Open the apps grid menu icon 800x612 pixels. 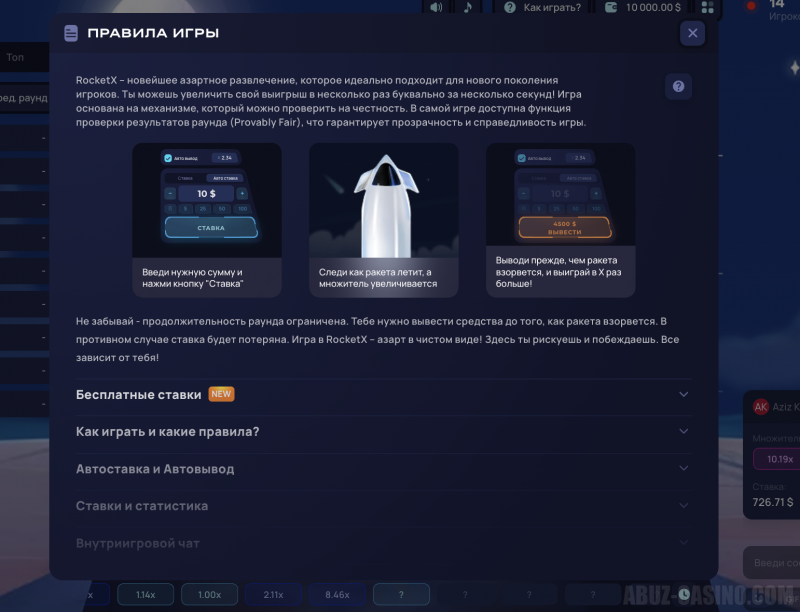coord(709,8)
